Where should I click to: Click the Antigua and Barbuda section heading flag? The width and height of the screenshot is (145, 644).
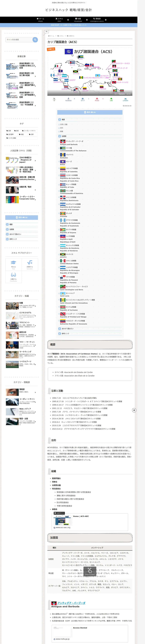[54, 603]
